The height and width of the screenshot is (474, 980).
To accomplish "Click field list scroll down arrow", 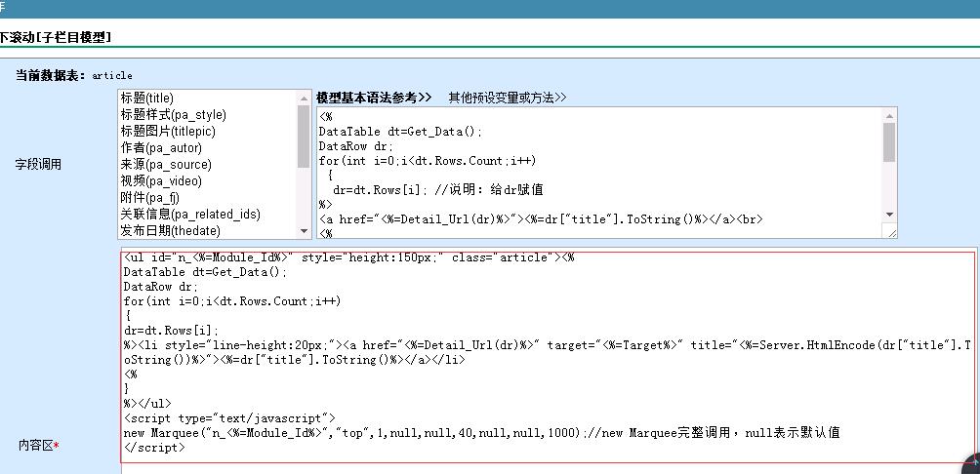I will (304, 231).
